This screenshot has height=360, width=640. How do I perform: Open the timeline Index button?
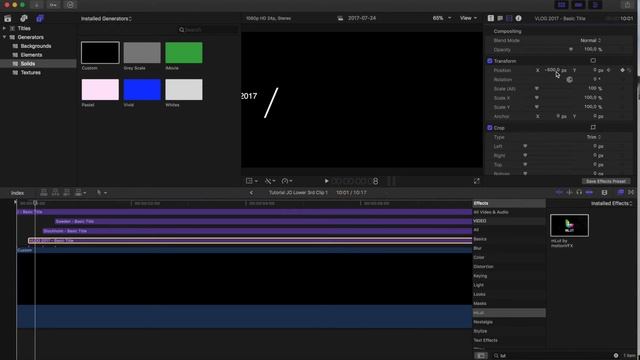click(17, 193)
